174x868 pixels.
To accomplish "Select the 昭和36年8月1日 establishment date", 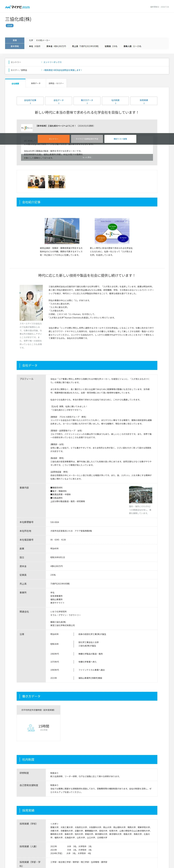I will pyautogui.click(x=58, y=557).
